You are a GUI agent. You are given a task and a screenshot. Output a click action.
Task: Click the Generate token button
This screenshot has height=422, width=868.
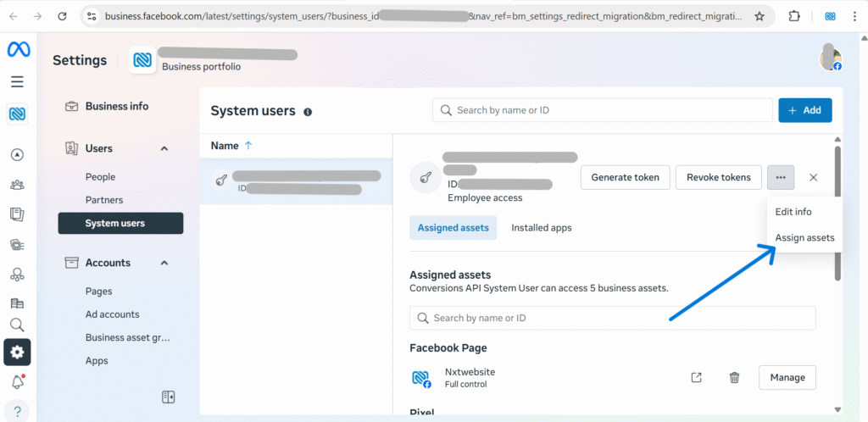pos(625,177)
